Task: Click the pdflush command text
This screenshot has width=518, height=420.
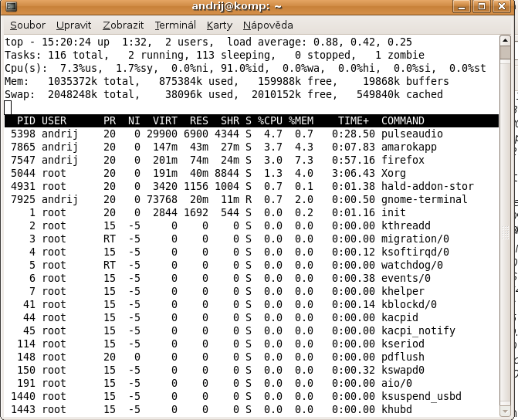Action: point(403,357)
